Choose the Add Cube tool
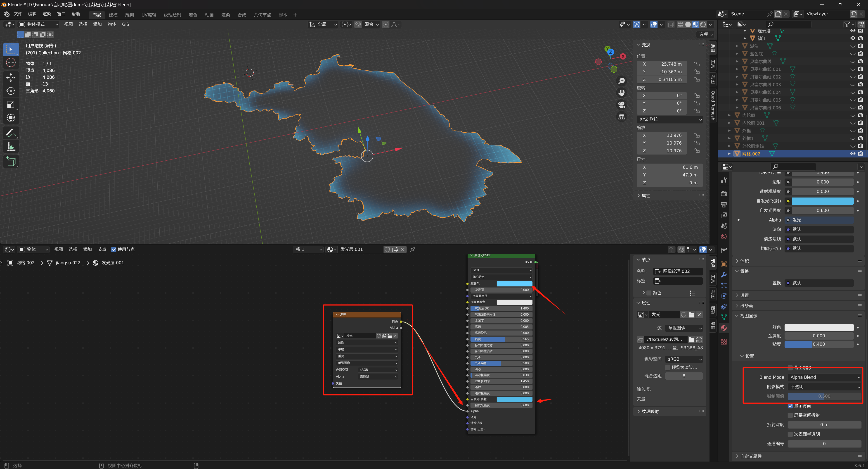Viewport: 868px width, 469px height. pos(11,162)
